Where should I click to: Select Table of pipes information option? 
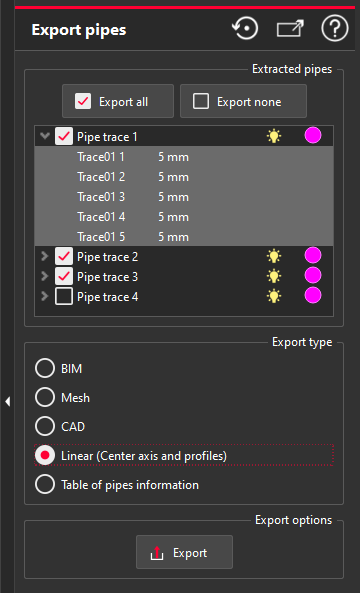click(45, 484)
